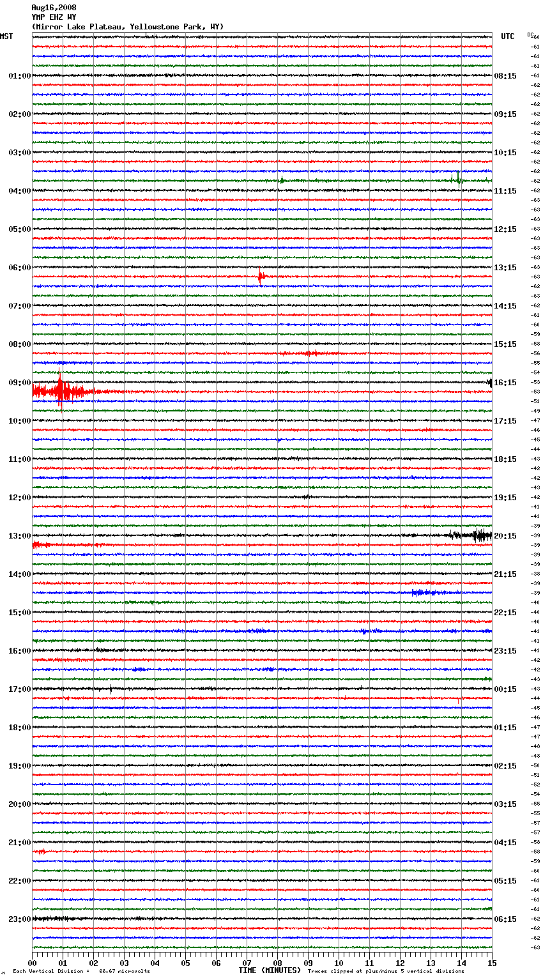Click the "TIME (MINUTES)" axis label
Screen dimensions: 543x980
(x=270, y=970)
